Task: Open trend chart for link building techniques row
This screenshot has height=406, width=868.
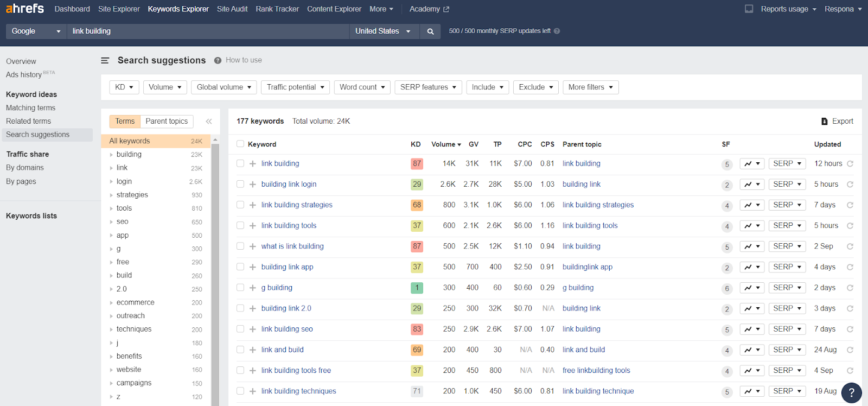Action: 752,391
